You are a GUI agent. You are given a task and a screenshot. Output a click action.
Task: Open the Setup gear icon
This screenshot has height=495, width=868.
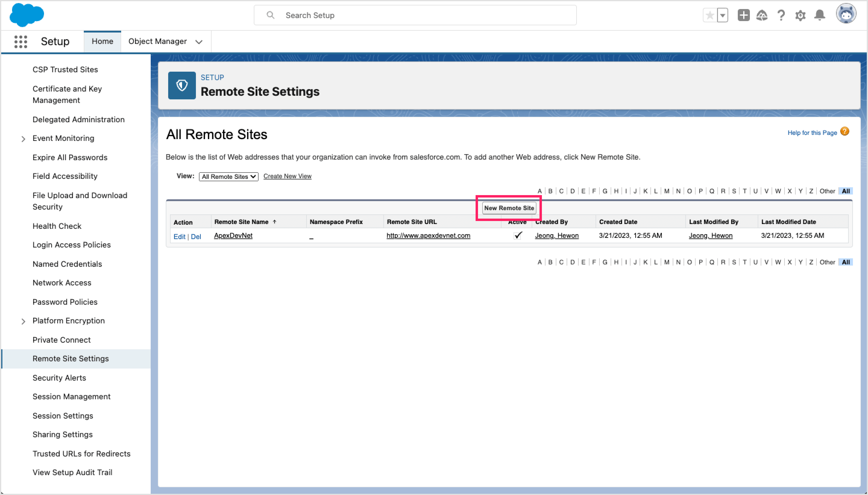point(800,15)
